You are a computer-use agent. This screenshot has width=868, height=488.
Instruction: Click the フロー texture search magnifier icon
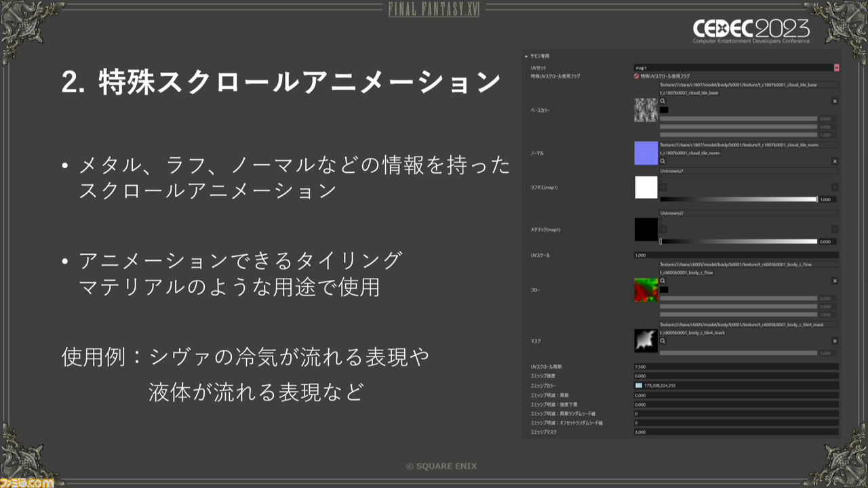(663, 281)
